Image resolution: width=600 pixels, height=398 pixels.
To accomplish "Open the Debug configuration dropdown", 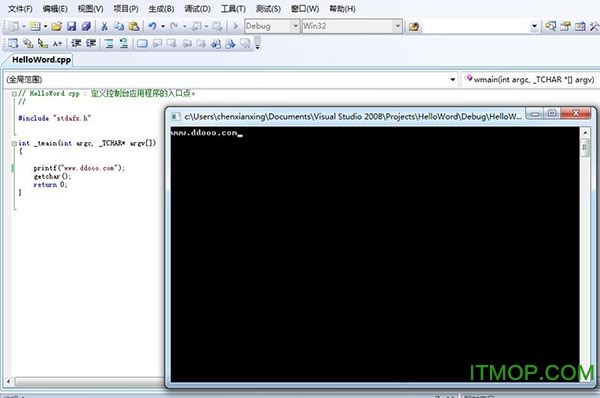I will coord(295,26).
